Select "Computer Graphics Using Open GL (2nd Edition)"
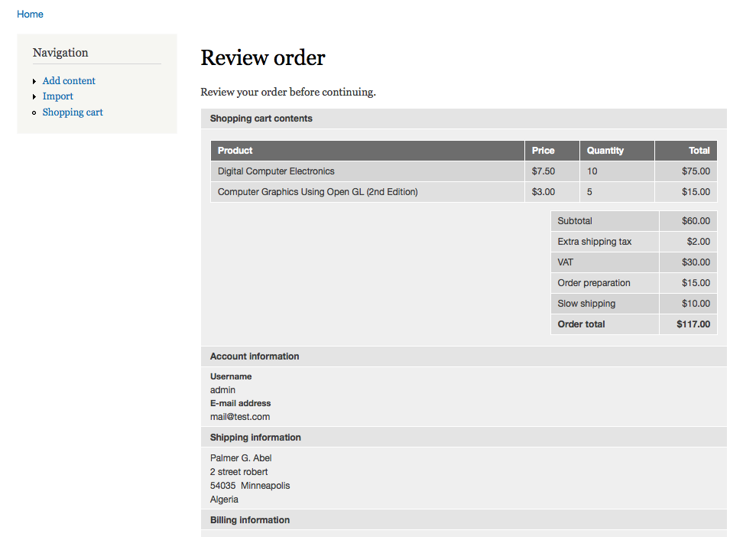 click(318, 192)
